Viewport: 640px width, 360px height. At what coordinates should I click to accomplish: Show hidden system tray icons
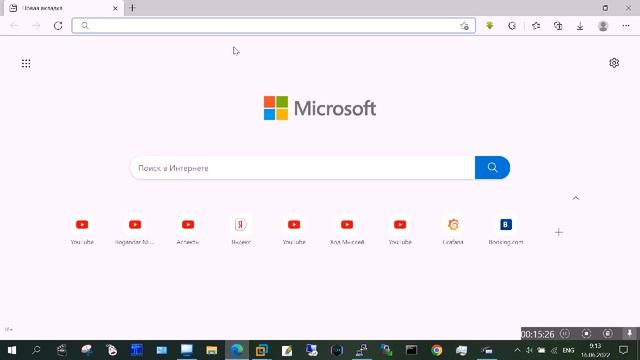[517, 350]
